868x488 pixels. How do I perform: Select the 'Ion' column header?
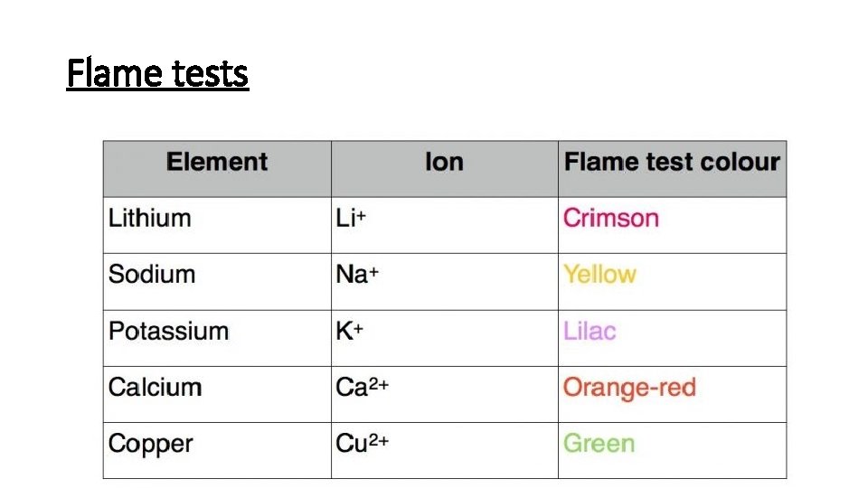pos(444,163)
